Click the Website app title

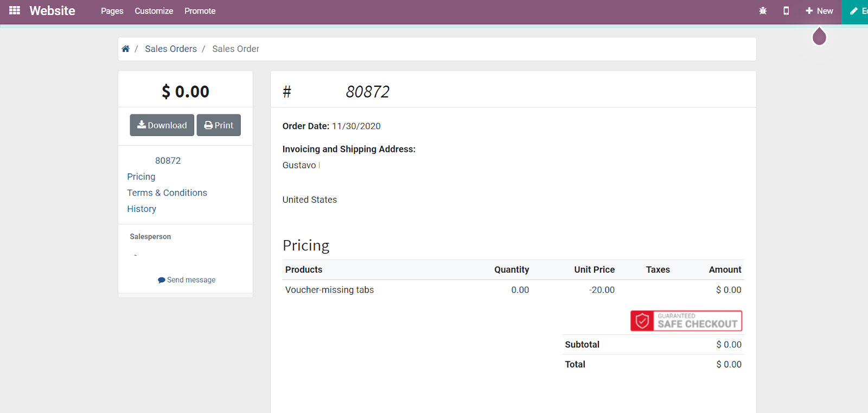point(52,11)
